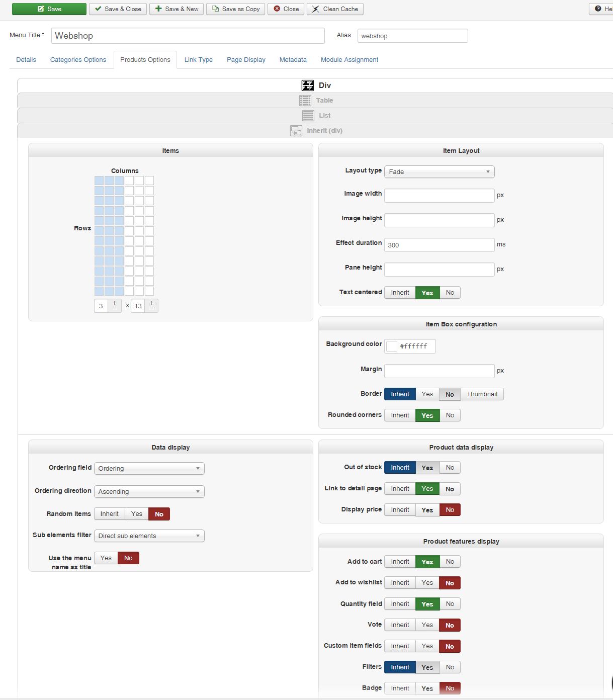Screen dimensions: 613x700
Task: Set Add to wishlist to Yes
Action: coord(427,583)
